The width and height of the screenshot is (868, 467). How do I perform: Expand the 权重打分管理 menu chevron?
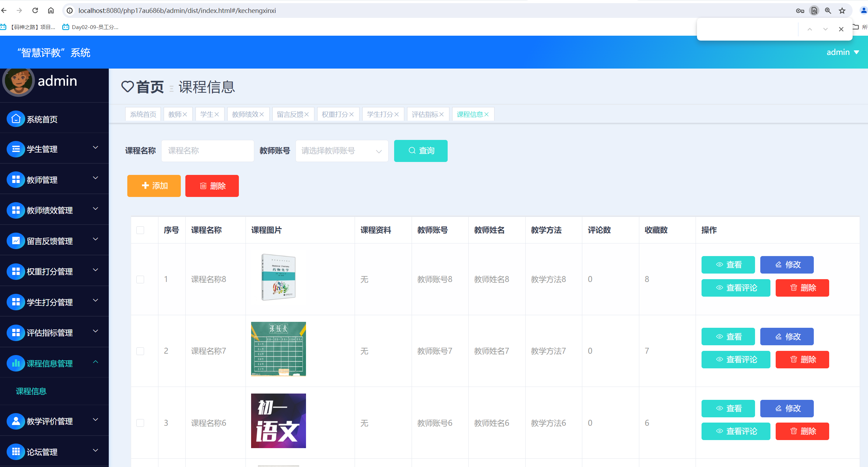point(95,270)
